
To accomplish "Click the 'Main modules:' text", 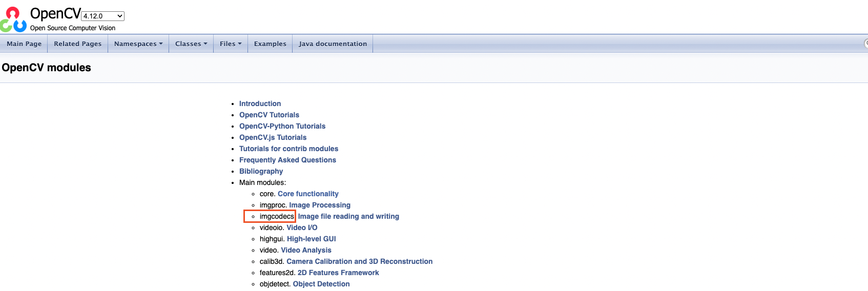I will coord(262,182).
